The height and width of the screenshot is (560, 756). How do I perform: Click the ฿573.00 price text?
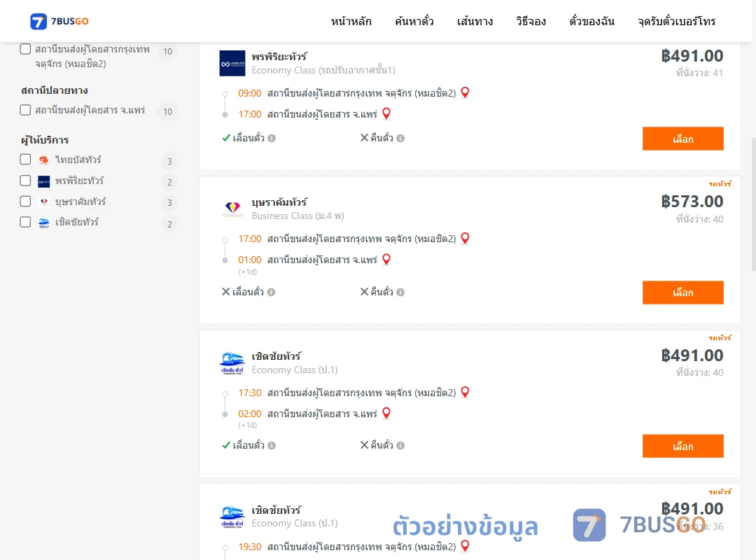(692, 202)
